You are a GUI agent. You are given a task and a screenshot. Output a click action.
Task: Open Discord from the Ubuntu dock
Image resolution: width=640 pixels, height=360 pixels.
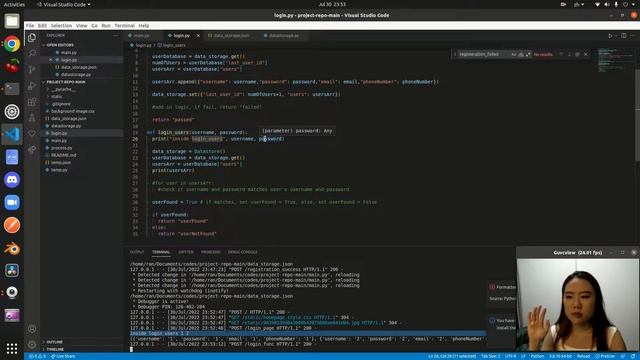point(12,180)
